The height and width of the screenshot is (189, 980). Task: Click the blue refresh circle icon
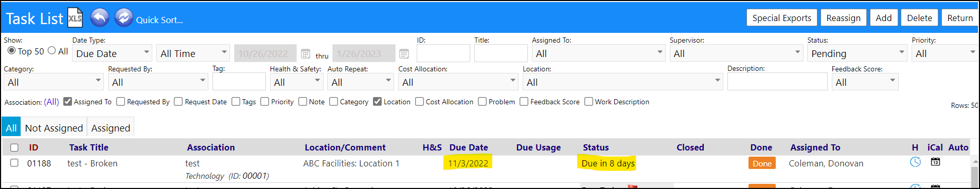coord(123,18)
